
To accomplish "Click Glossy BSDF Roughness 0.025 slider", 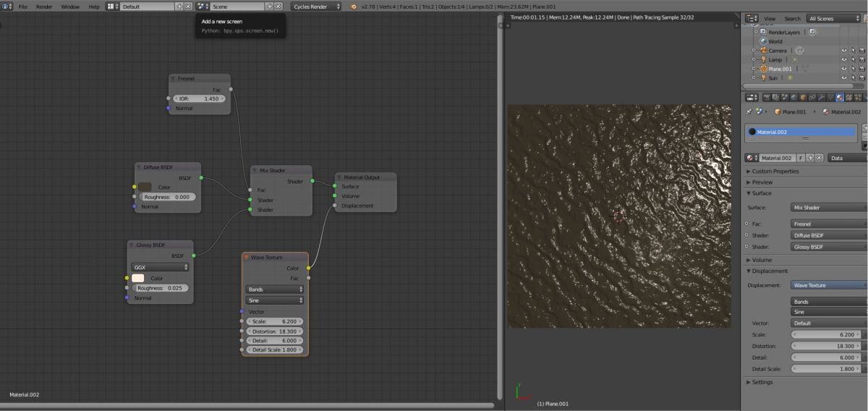I will [160, 288].
